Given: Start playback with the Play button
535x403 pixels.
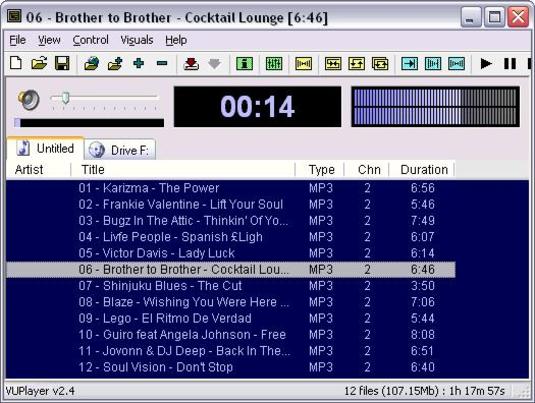Looking at the screenshot, I should tap(486, 64).
